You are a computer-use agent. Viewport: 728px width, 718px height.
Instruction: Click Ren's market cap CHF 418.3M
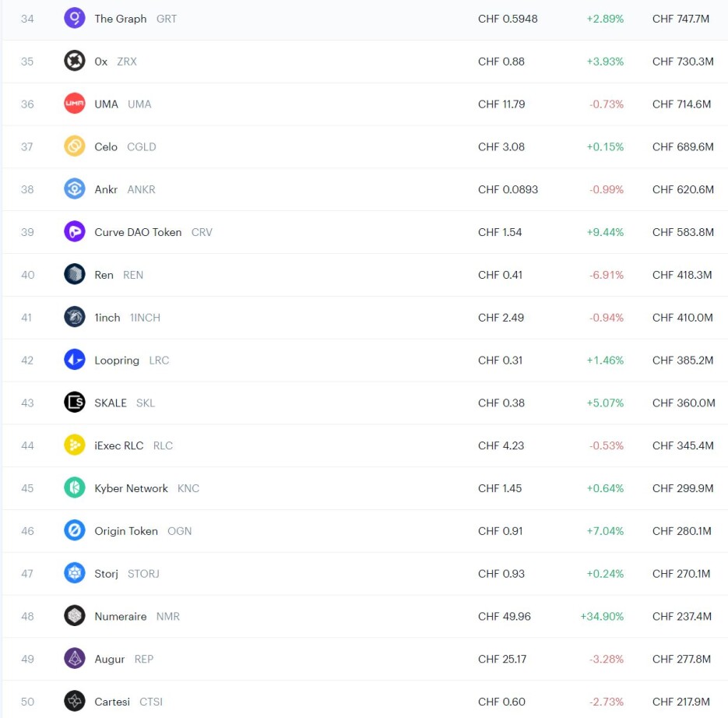coord(681,274)
